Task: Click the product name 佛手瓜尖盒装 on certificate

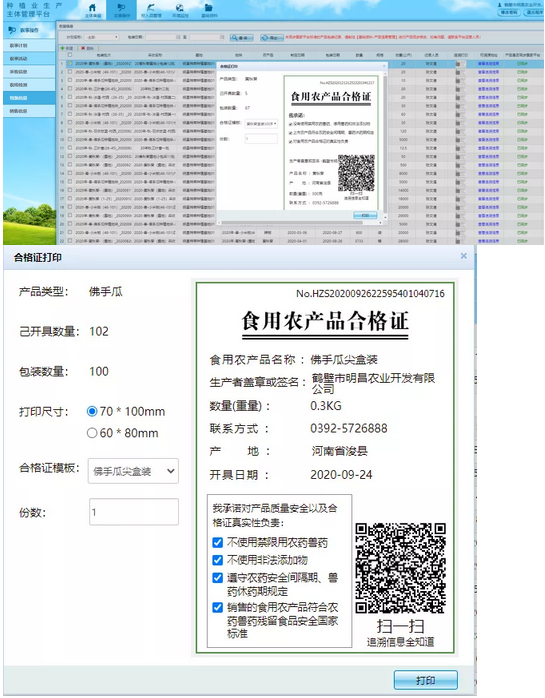Action: tap(344, 360)
